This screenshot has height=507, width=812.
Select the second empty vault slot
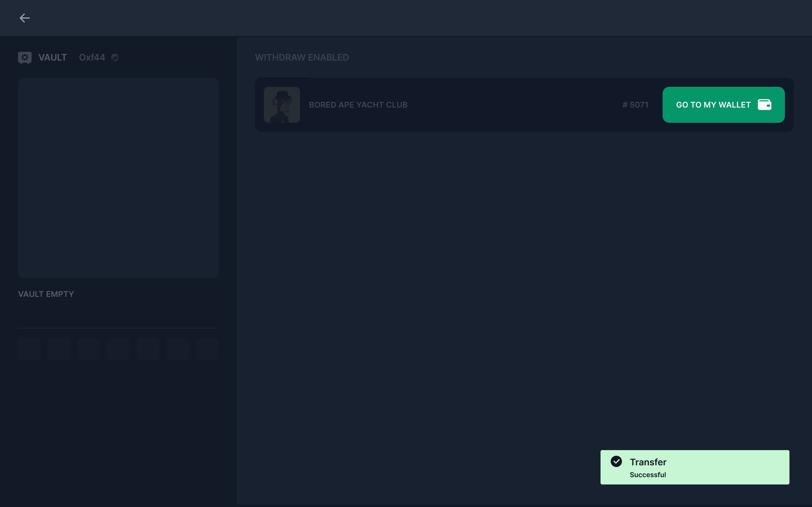tap(59, 349)
